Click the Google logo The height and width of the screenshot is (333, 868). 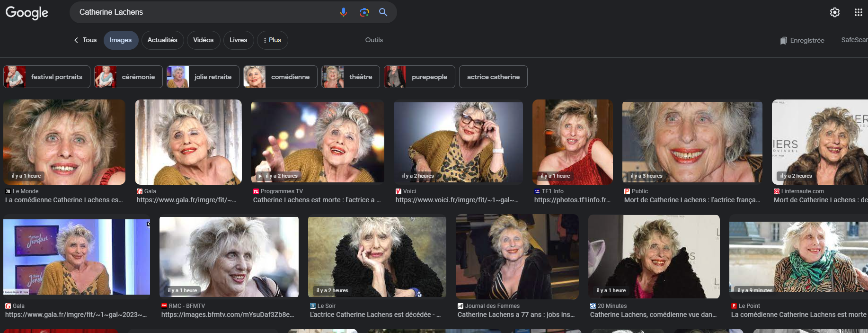[27, 13]
